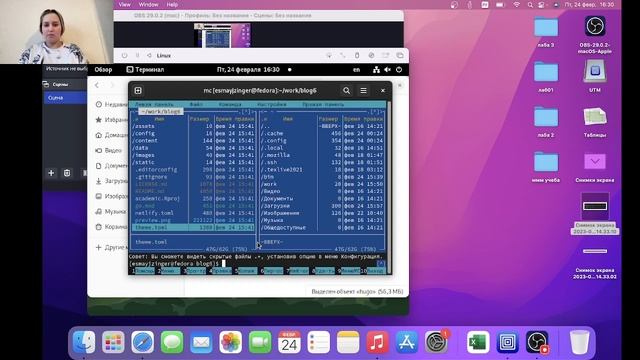Open Правая панель menu in mc

click(323, 104)
